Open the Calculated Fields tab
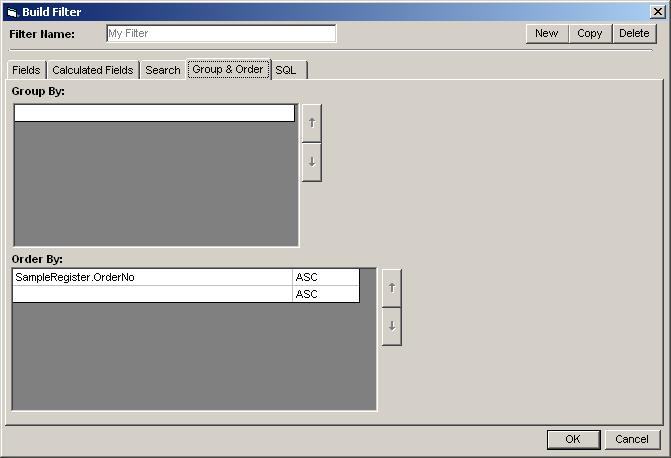The image size is (671, 458). click(x=92, y=70)
